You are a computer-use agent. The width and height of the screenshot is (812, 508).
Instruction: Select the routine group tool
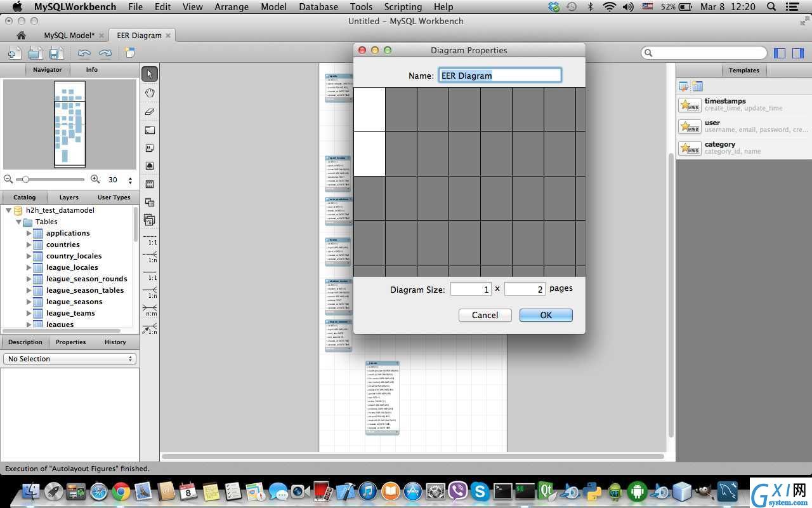point(150,220)
